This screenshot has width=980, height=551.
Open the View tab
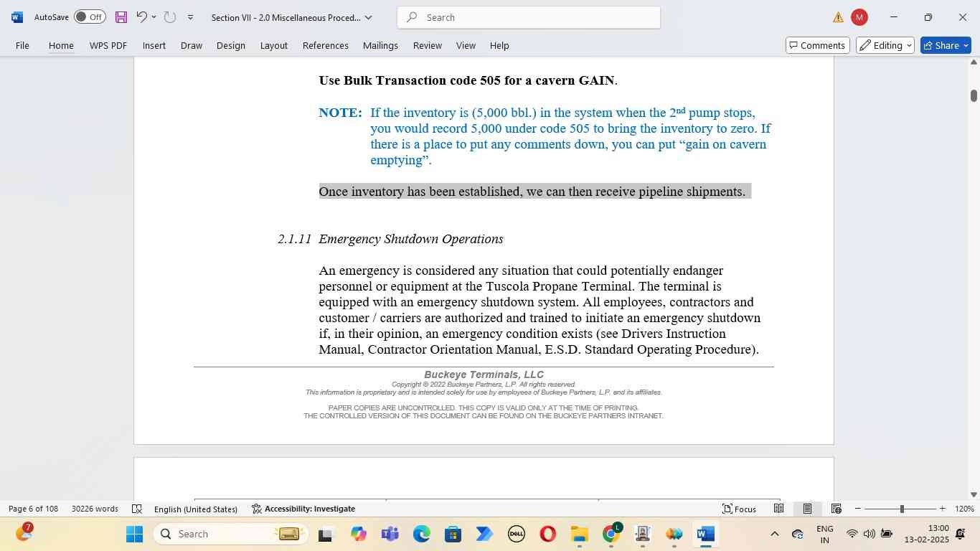(466, 45)
